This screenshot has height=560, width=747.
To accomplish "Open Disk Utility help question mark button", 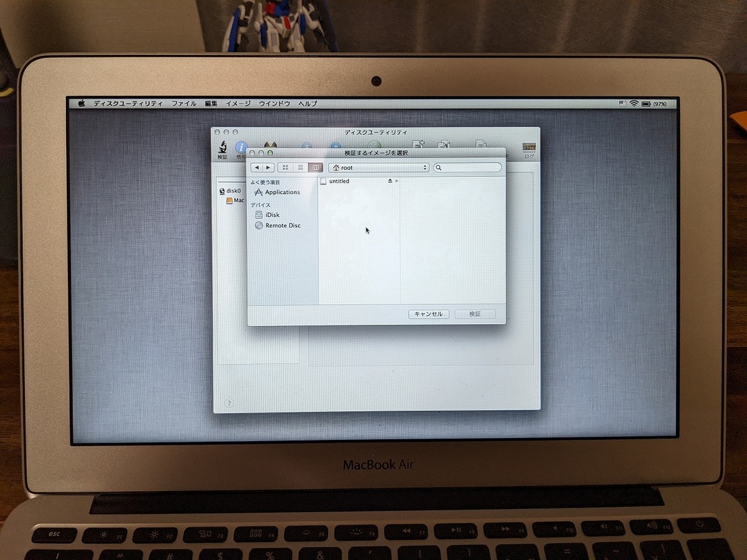I will coord(228,403).
